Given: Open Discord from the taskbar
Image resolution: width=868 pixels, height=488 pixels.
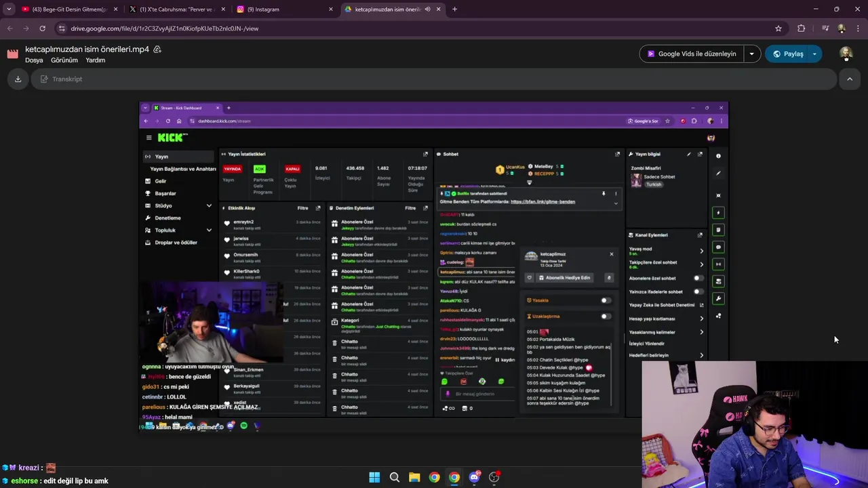Looking at the screenshot, I should tap(474, 477).
